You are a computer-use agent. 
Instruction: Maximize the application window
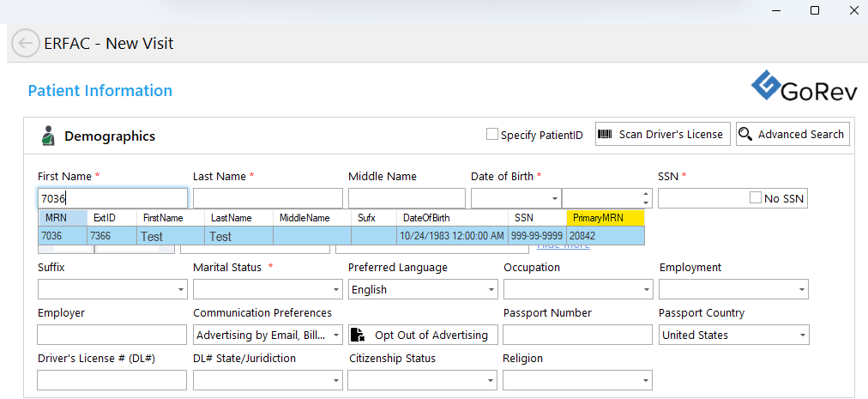(815, 10)
